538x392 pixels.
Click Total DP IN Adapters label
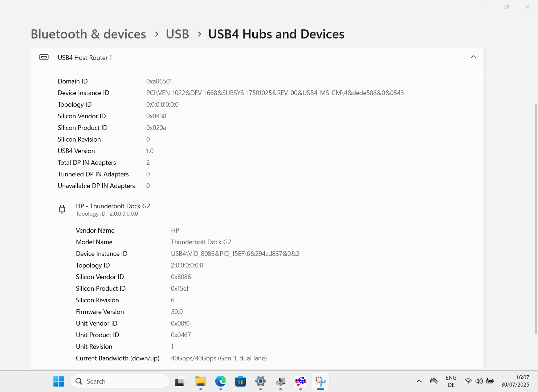87,163
